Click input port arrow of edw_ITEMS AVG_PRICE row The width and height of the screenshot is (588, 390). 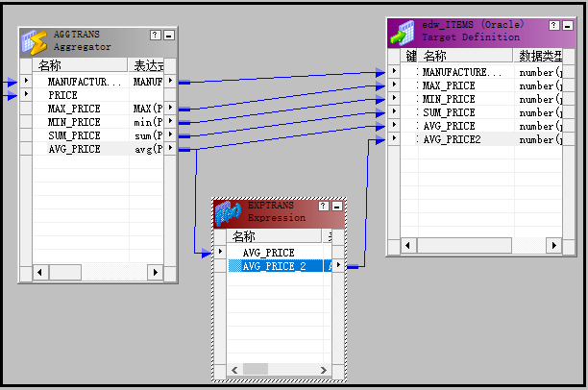[x=394, y=125]
